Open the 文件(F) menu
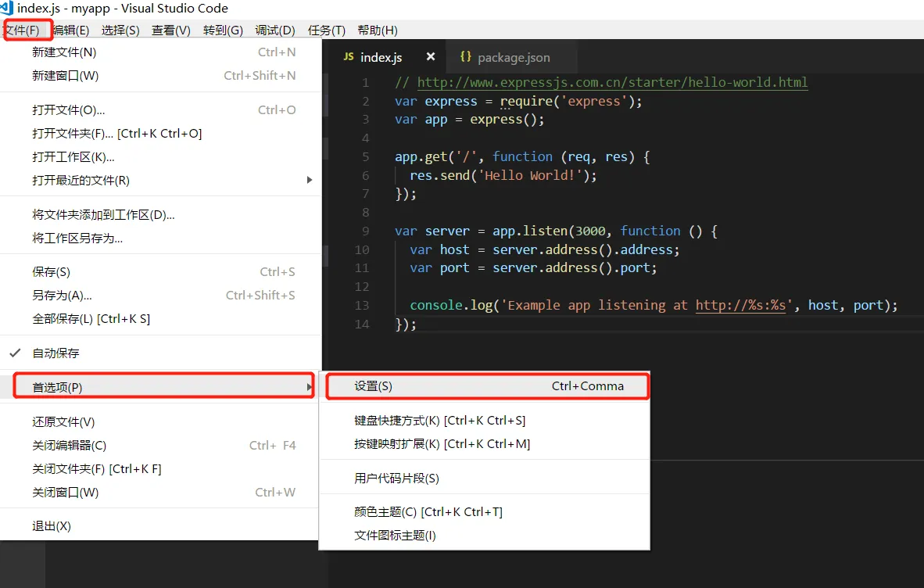Screen dimensions: 924x588 [x=23, y=30]
